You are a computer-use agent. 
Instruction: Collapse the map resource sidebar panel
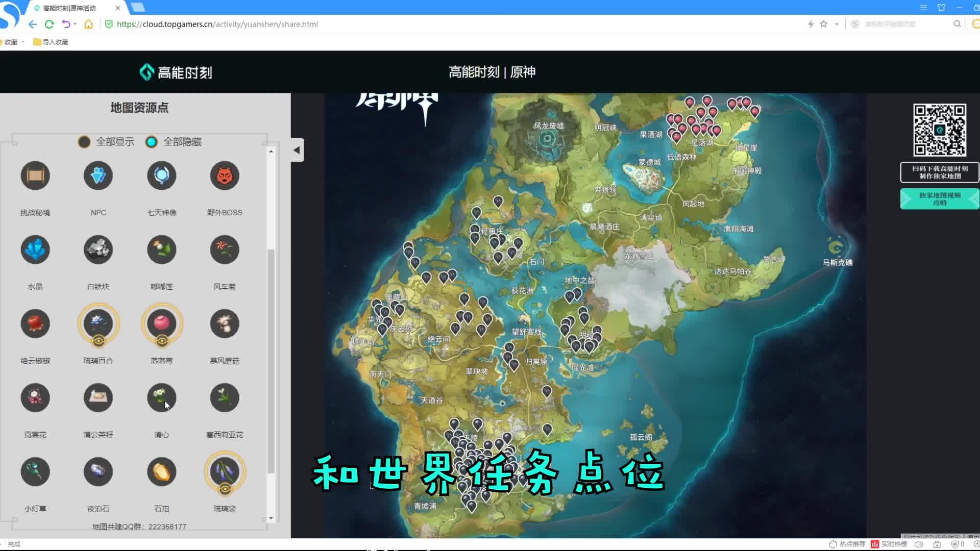point(296,149)
